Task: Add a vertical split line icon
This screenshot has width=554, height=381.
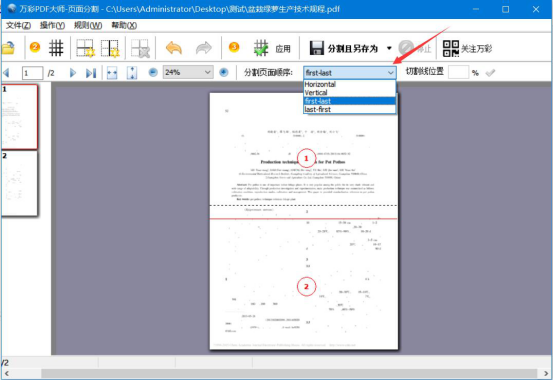Action: click(110, 48)
